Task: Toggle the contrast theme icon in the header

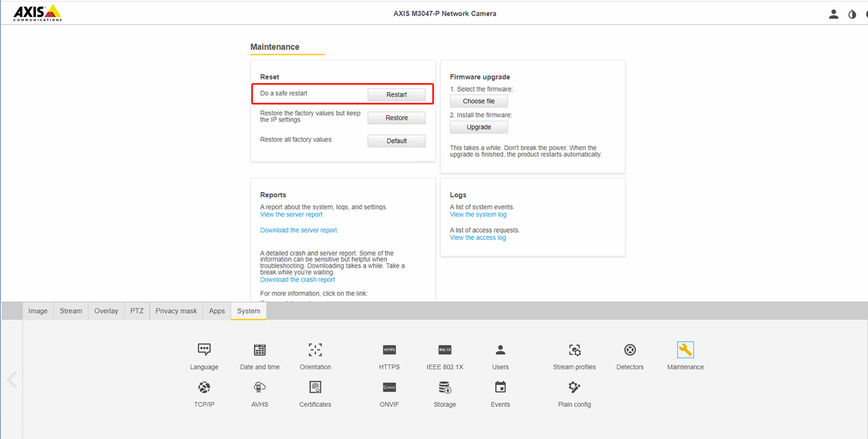Action: pyautogui.click(x=852, y=14)
